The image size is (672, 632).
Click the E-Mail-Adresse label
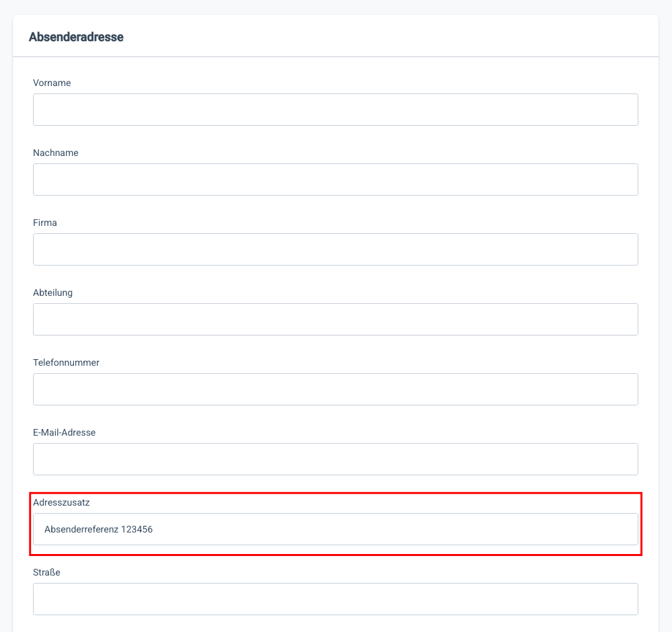64,433
